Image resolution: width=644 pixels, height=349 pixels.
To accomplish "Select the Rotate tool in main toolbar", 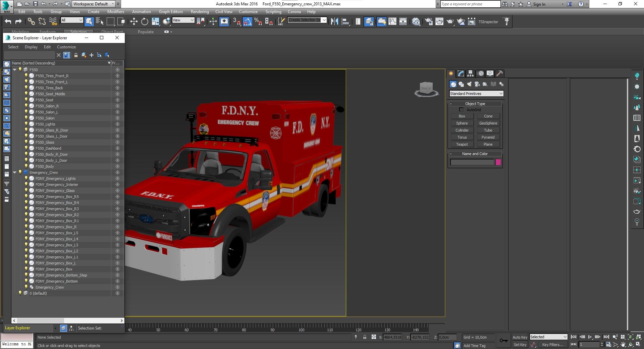I will click(145, 22).
